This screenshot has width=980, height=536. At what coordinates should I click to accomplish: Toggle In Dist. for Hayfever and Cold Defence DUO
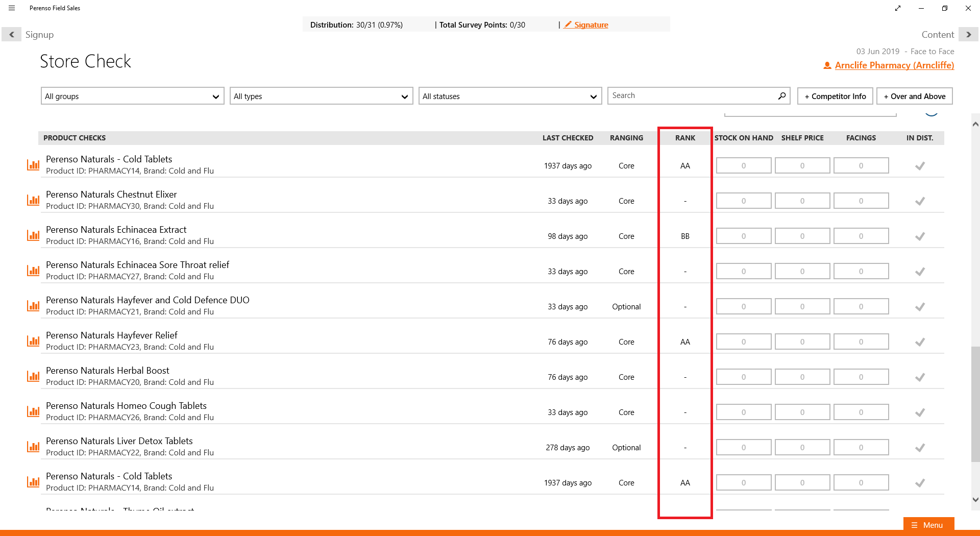click(x=920, y=307)
